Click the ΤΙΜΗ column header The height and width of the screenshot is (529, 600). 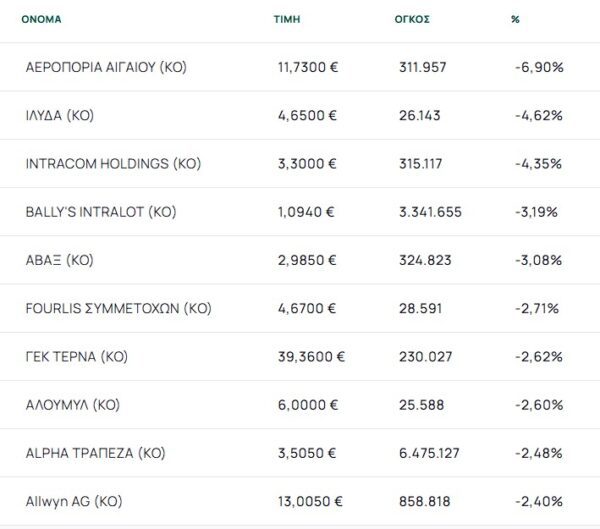286,20
